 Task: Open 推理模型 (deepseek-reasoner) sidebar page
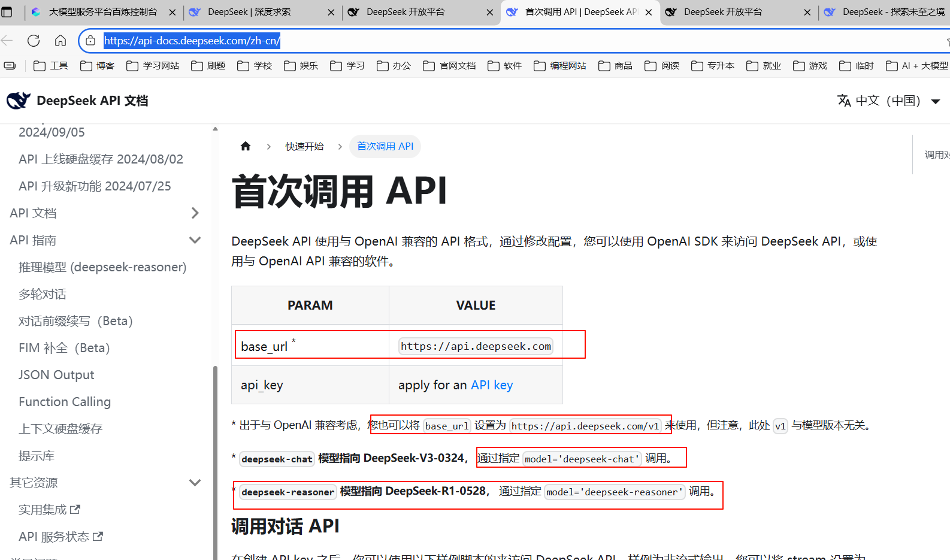[x=102, y=267]
